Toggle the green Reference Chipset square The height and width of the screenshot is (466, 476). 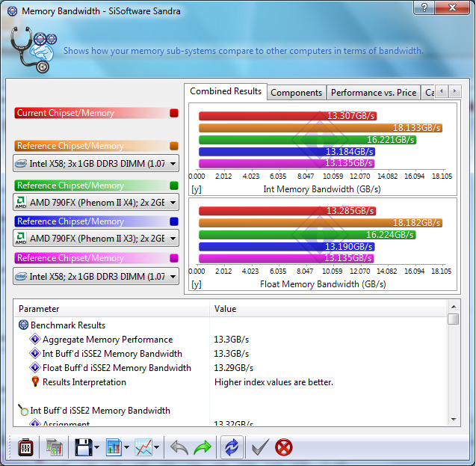[x=174, y=186]
